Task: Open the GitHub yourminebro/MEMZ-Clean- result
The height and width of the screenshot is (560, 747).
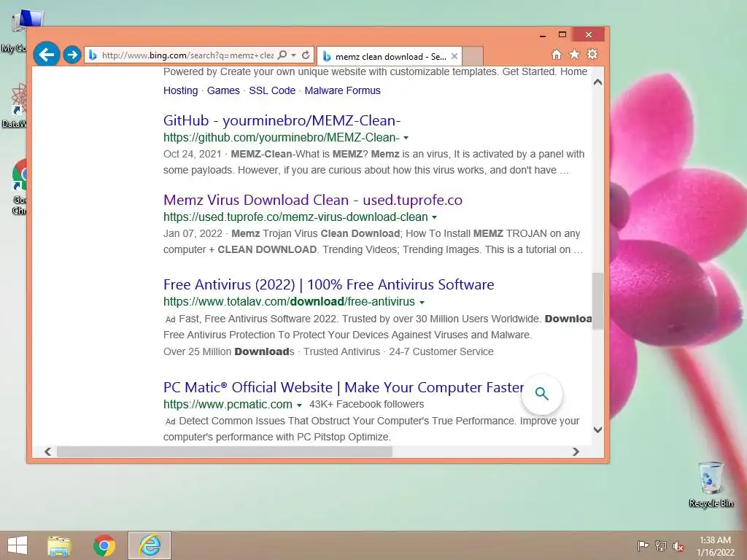Action: [282, 120]
